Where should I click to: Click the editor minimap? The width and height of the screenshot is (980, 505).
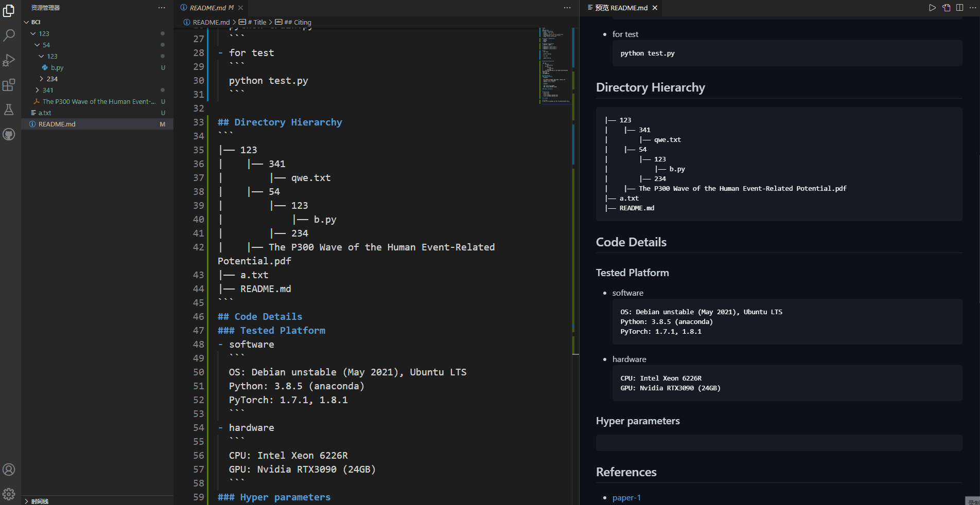(555, 66)
